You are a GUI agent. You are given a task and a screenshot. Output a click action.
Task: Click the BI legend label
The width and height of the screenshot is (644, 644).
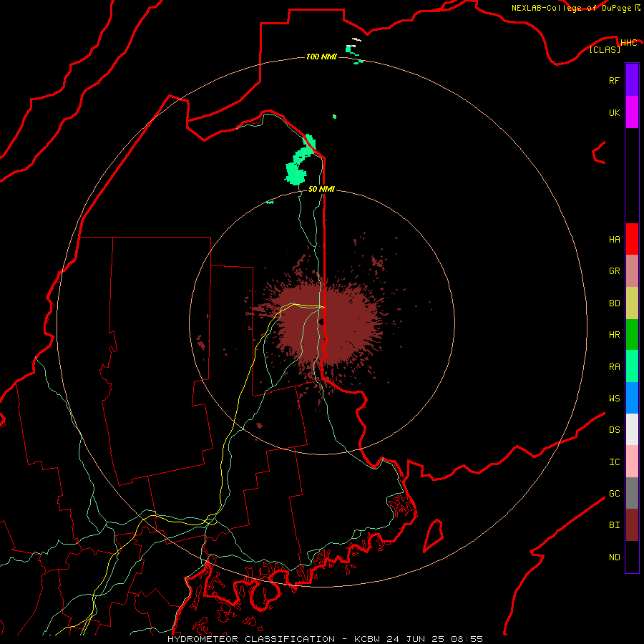(614, 525)
